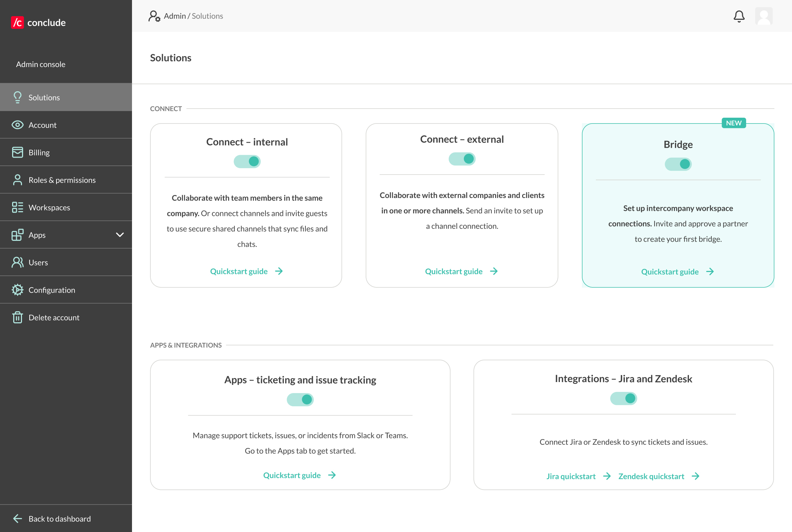Open Bridge Quickstart guide link
Image resolution: width=792 pixels, height=532 pixels.
tap(670, 271)
